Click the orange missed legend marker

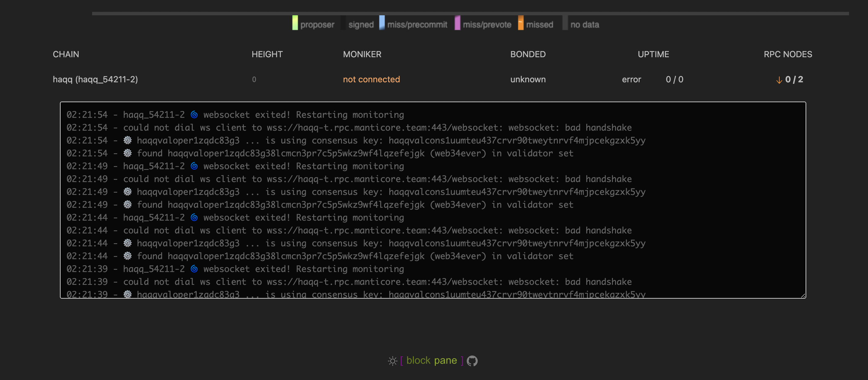[521, 24]
